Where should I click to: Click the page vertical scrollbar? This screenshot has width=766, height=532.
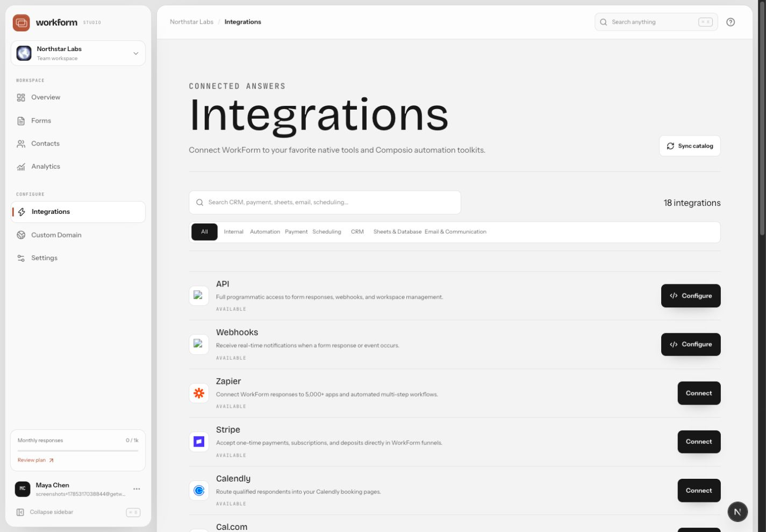(762, 118)
